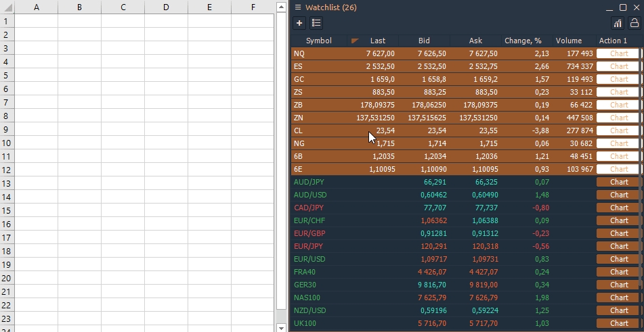Click the Select All corner in spreadsheet

(x=7, y=7)
